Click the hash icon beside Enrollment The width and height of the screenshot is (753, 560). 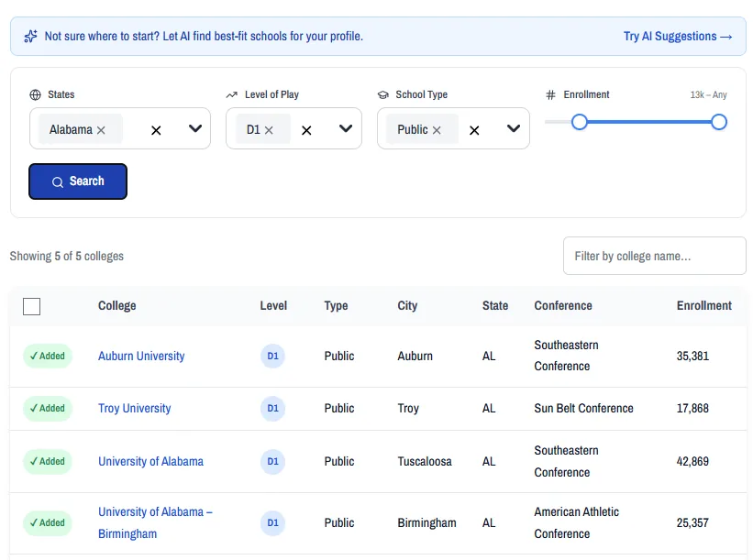point(550,94)
